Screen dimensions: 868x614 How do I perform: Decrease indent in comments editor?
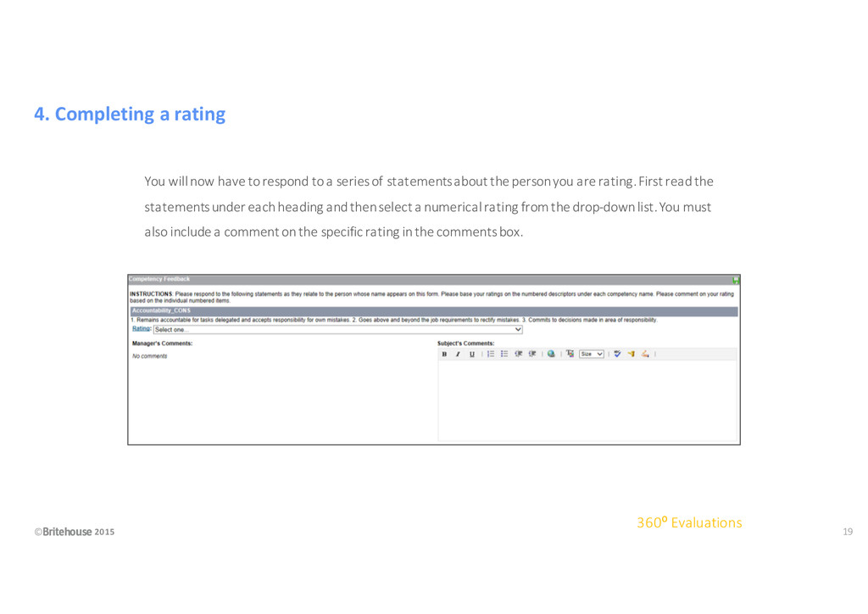click(519, 354)
